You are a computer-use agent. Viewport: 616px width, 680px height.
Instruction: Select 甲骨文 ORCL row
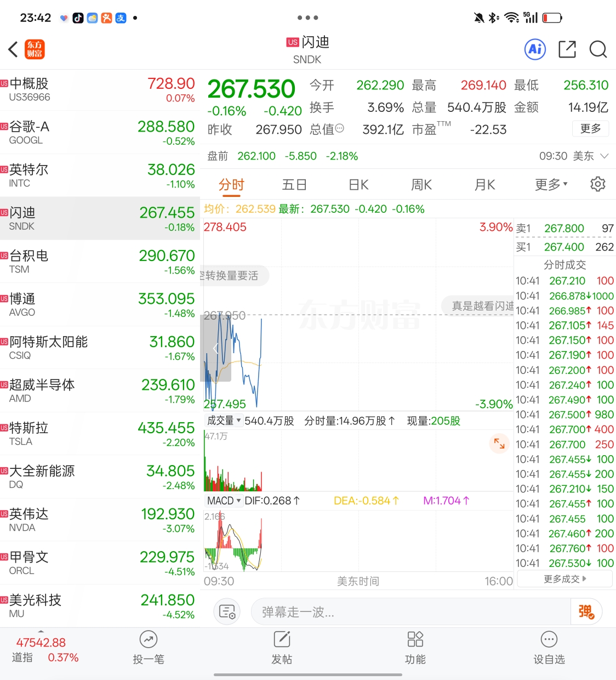pyautogui.click(x=100, y=563)
